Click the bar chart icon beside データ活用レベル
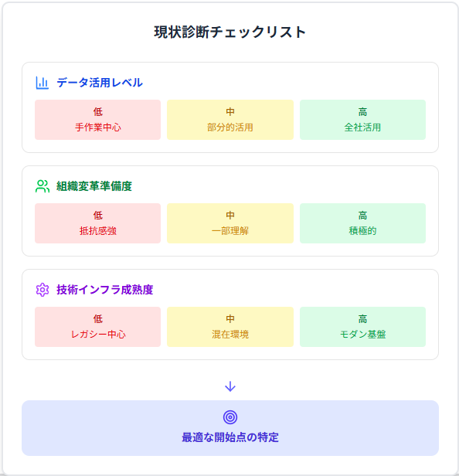The height and width of the screenshot is (476, 459). 42,83
